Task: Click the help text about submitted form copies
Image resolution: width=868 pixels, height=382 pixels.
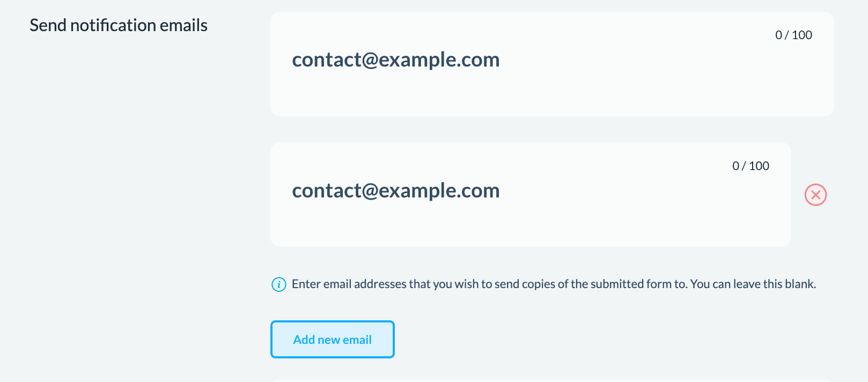Action: click(x=554, y=284)
